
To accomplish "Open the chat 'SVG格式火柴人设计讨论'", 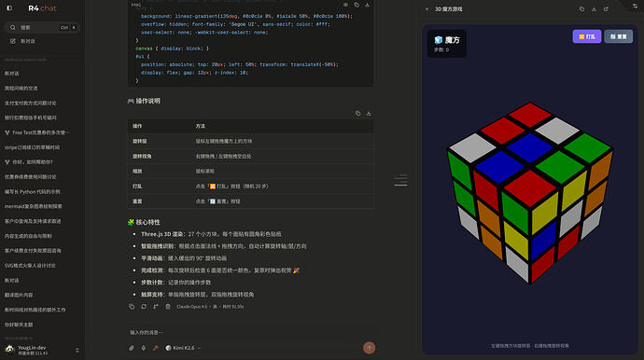I will (30, 266).
